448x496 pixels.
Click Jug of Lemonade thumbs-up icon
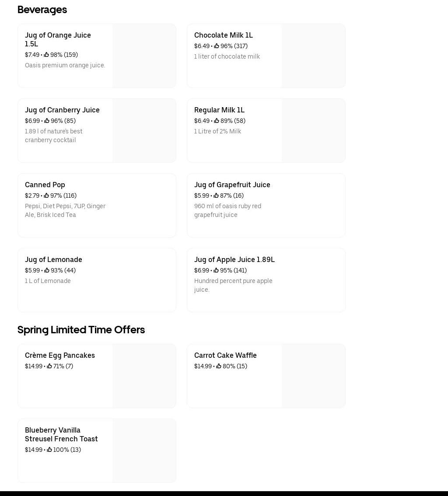pyautogui.click(x=47, y=270)
